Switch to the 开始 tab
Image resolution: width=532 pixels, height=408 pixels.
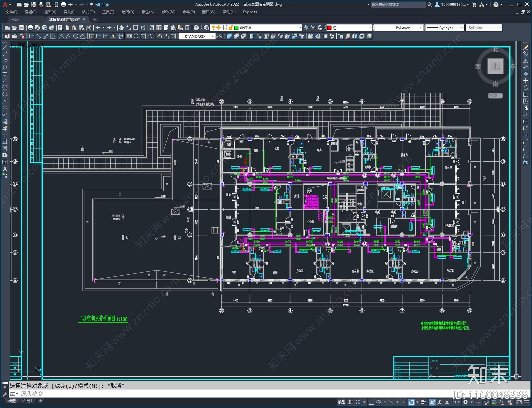[x=15, y=19]
